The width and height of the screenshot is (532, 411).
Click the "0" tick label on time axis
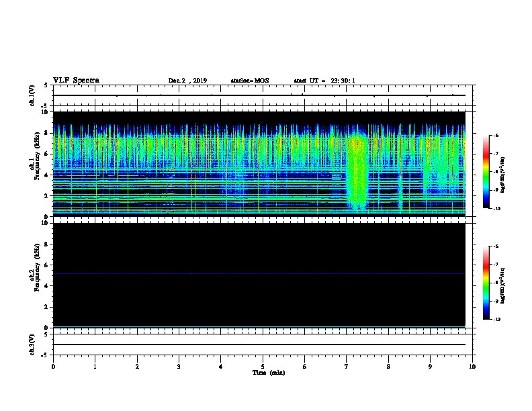[x=53, y=367]
